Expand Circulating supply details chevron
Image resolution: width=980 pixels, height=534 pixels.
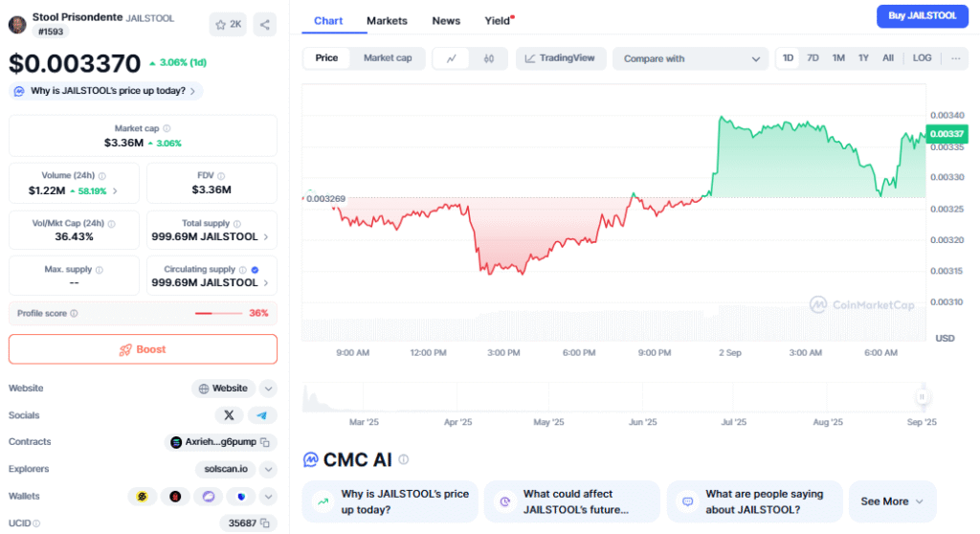266,282
